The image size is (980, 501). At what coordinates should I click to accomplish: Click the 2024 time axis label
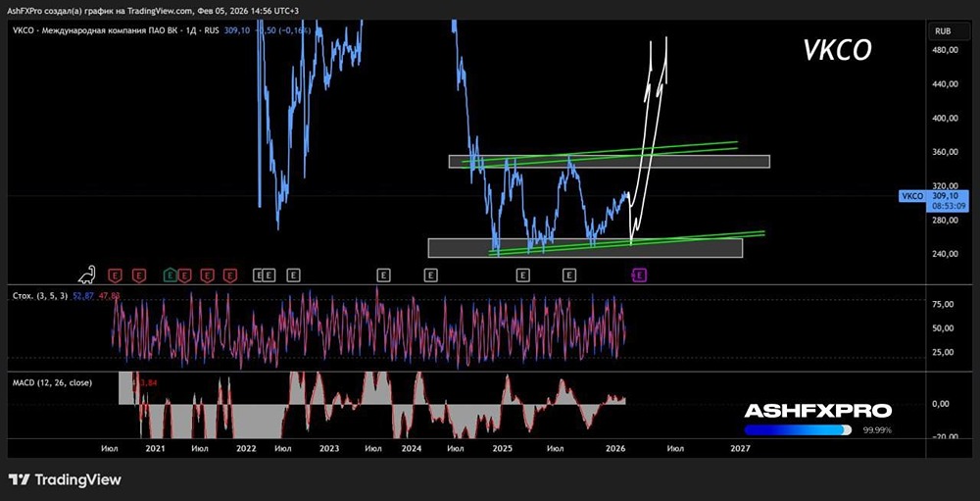pyautogui.click(x=412, y=448)
